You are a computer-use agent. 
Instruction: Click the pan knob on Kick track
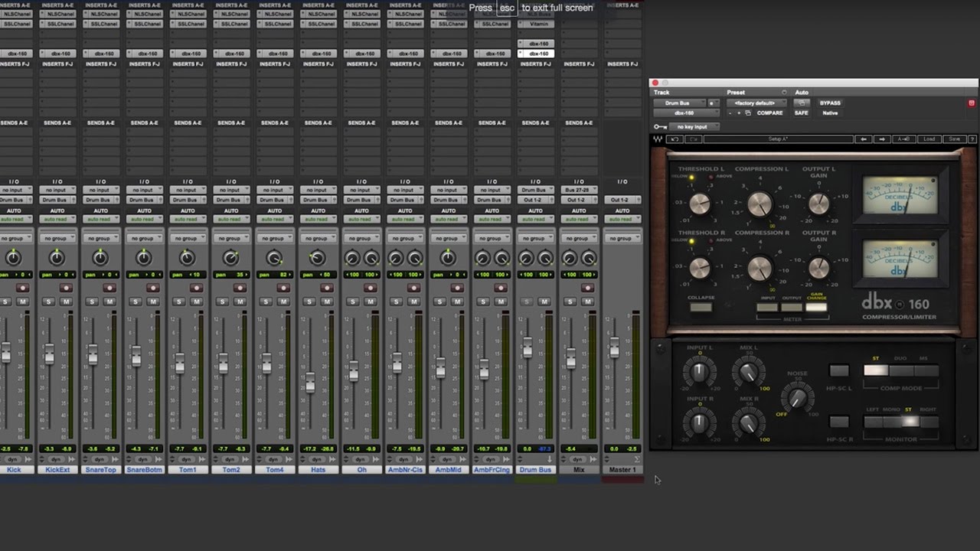click(13, 259)
